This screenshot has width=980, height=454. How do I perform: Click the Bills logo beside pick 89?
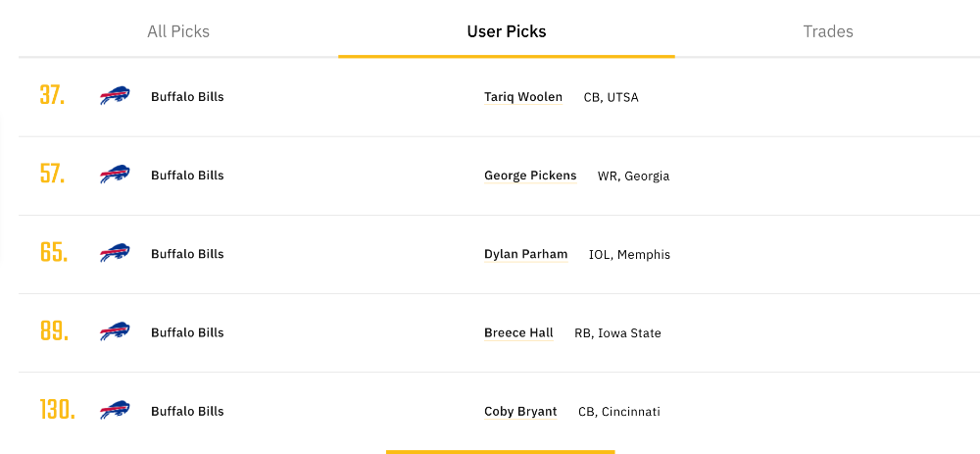(115, 332)
